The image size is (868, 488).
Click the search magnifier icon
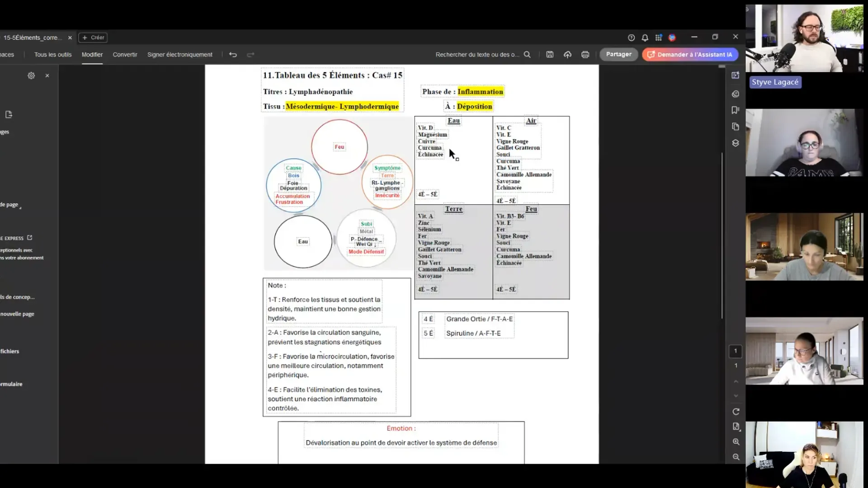coord(527,55)
